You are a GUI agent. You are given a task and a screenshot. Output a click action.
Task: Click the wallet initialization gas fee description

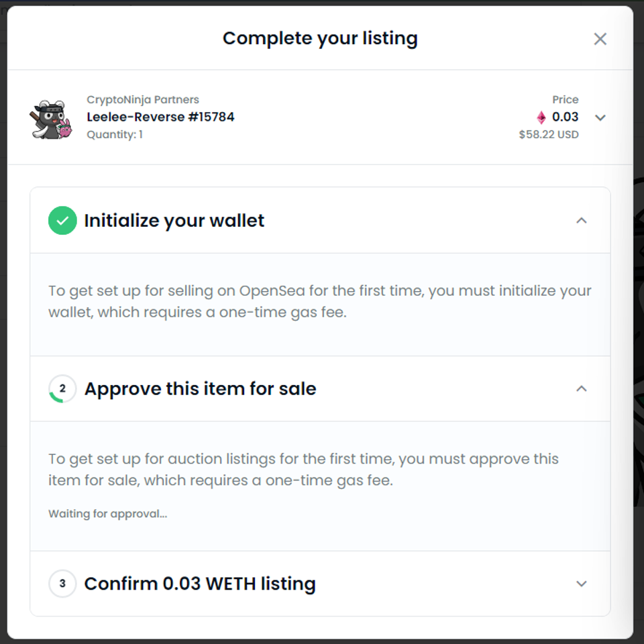[320, 301]
